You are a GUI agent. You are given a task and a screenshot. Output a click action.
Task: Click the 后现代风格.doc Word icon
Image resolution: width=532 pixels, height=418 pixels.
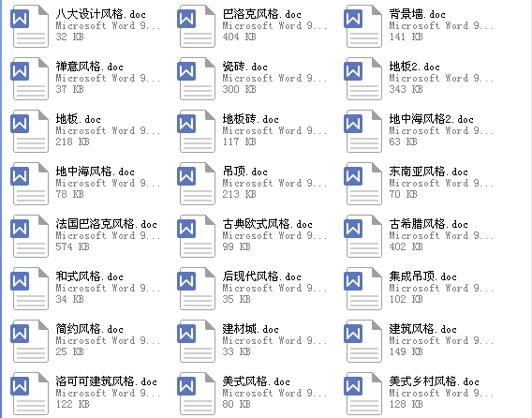coord(197,289)
